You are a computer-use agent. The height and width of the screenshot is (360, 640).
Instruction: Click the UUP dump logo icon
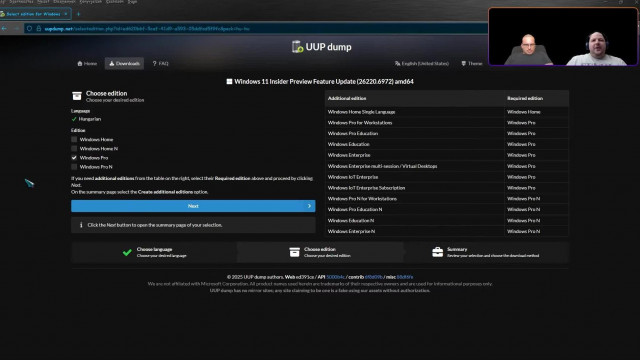pos(298,47)
